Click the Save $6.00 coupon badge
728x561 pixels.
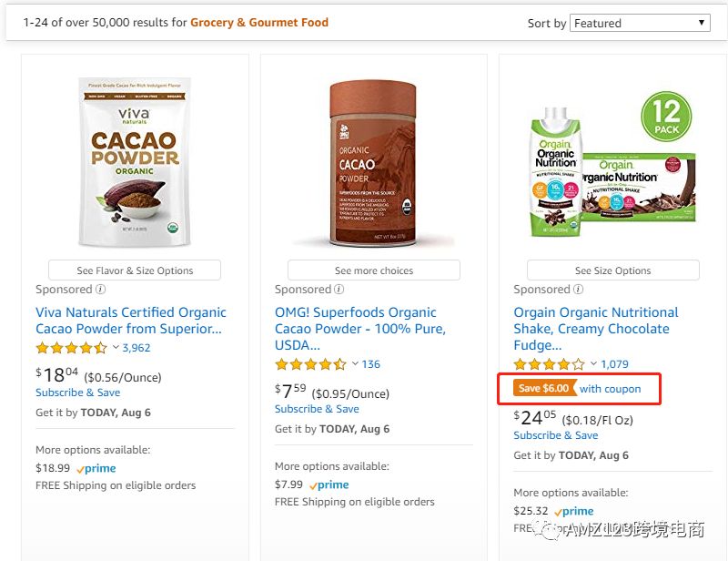[543, 389]
